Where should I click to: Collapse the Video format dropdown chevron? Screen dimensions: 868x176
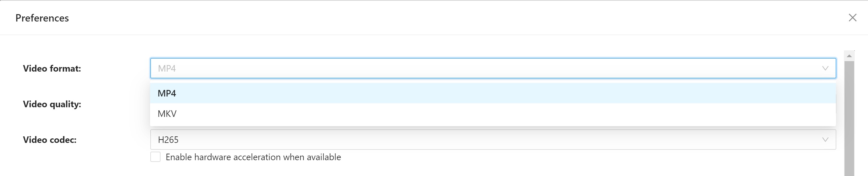tap(825, 68)
